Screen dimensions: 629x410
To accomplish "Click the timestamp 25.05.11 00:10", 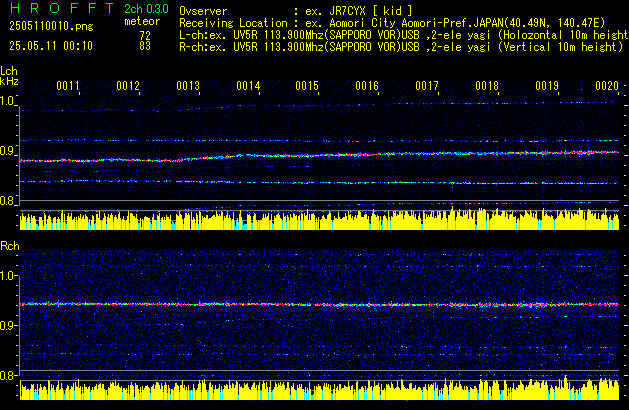I will coord(51,46).
